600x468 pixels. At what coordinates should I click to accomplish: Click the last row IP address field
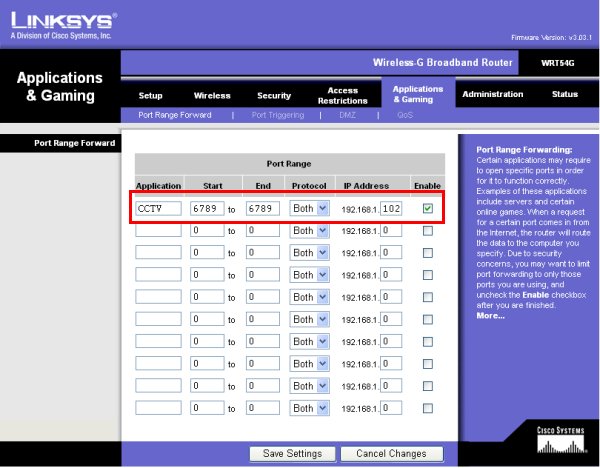pos(391,408)
